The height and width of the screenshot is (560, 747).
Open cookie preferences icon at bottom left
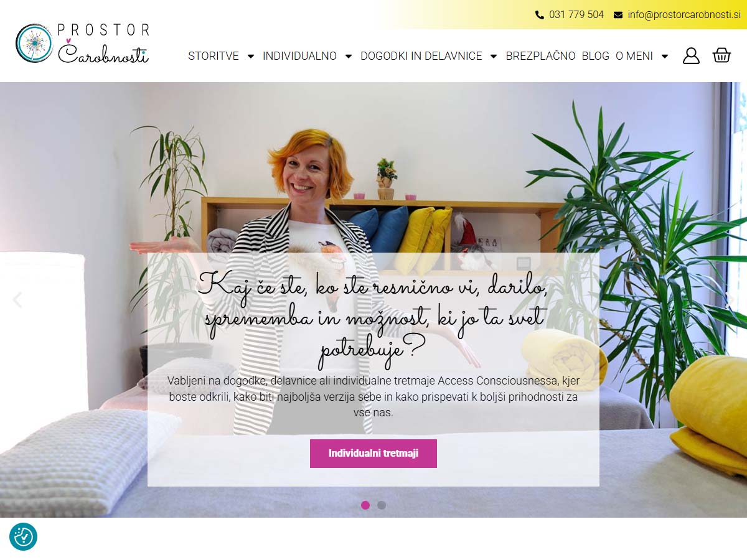[23, 536]
